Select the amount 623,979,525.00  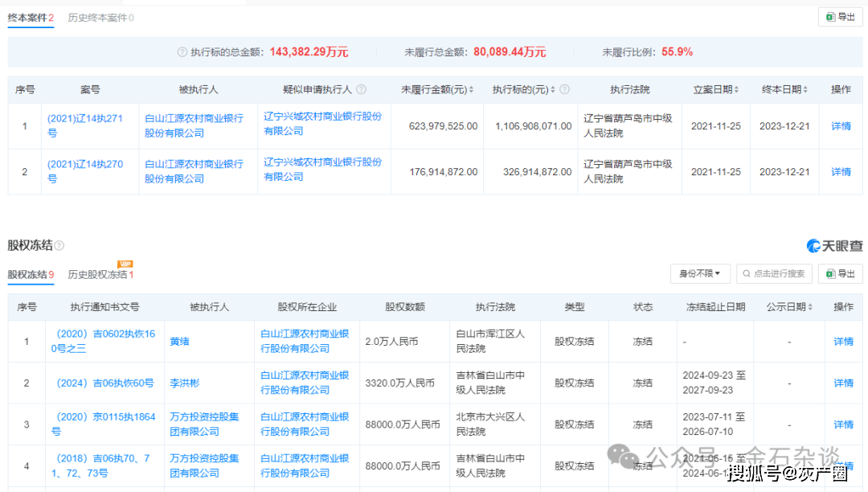(x=443, y=126)
